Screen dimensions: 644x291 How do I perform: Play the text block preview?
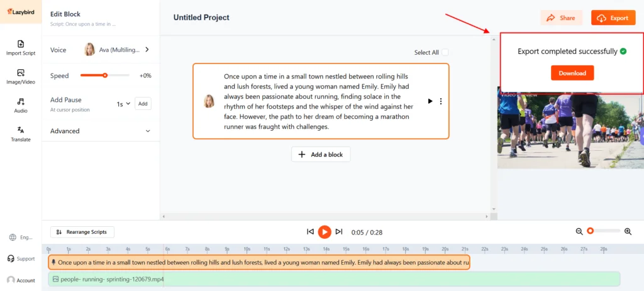(430, 101)
